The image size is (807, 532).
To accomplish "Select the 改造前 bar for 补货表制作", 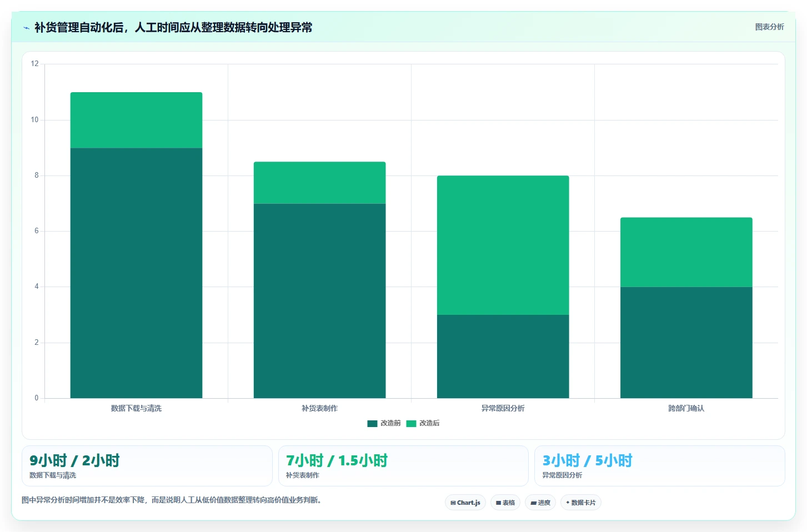I will pos(319,300).
